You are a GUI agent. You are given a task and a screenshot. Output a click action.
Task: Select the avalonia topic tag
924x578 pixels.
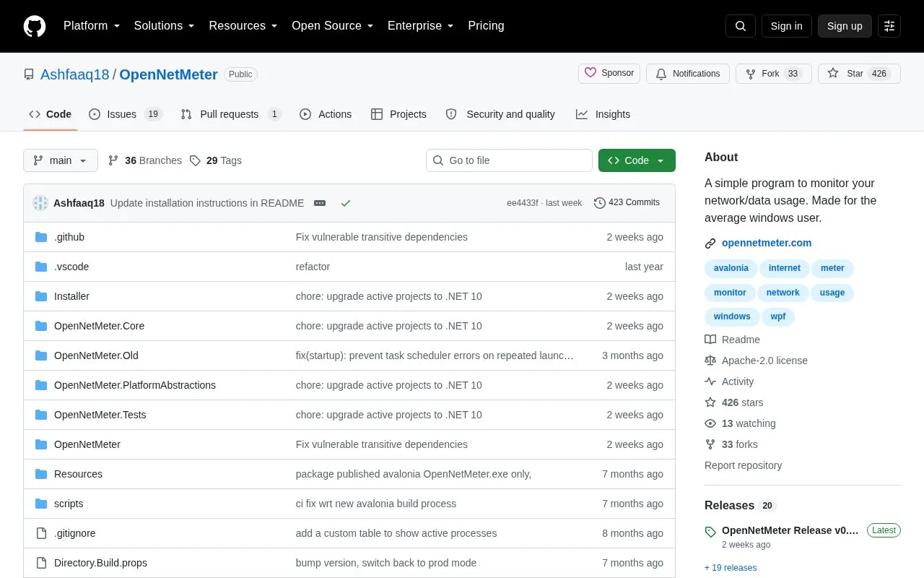(x=731, y=268)
